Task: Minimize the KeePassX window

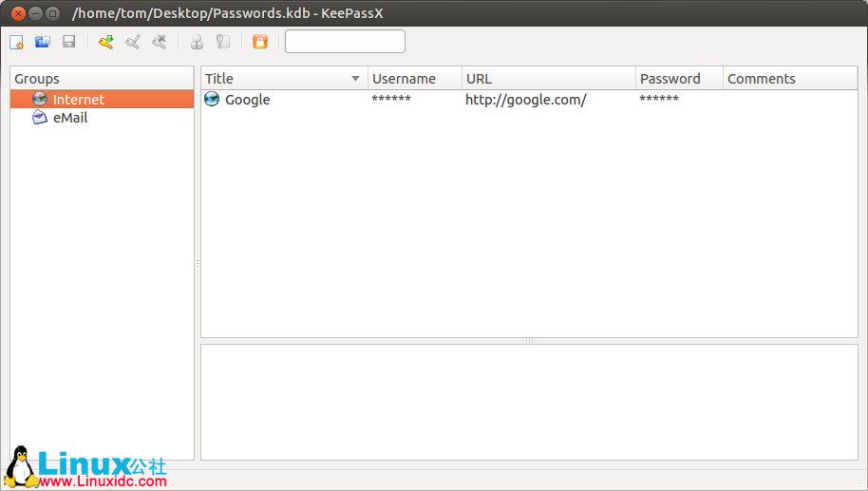Action: pos(35,13)
